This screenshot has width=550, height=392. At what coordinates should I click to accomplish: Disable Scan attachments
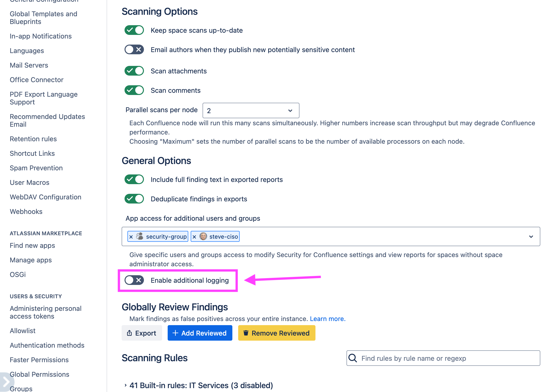134,71
